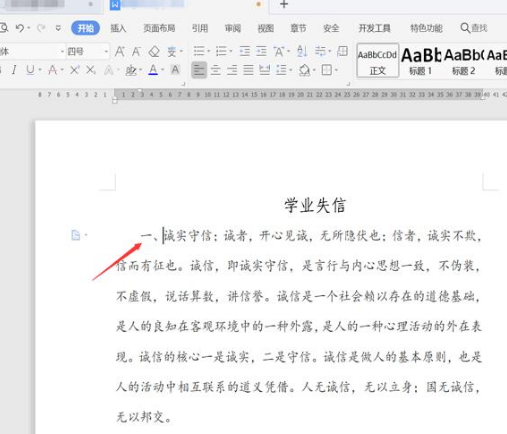Toggle center alignment

216,70
